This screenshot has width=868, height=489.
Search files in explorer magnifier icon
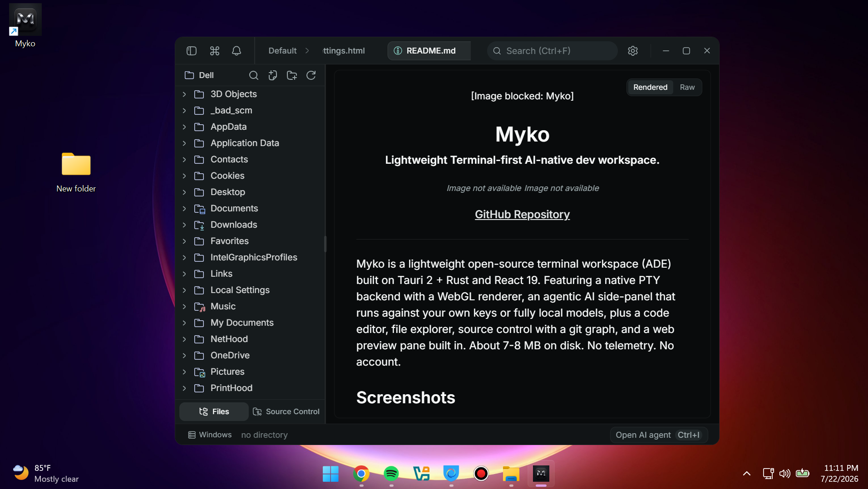click(x=254, y=75)
